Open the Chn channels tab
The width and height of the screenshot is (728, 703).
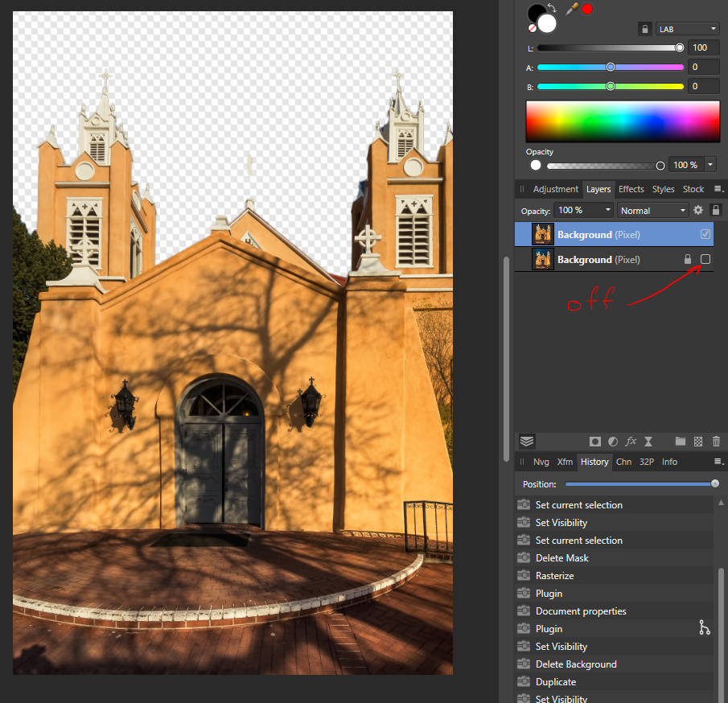tap(623, 462)
